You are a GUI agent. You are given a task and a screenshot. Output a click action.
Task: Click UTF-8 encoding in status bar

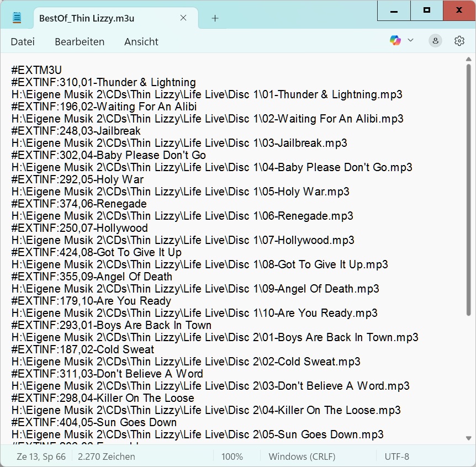(x=397, y=457)
